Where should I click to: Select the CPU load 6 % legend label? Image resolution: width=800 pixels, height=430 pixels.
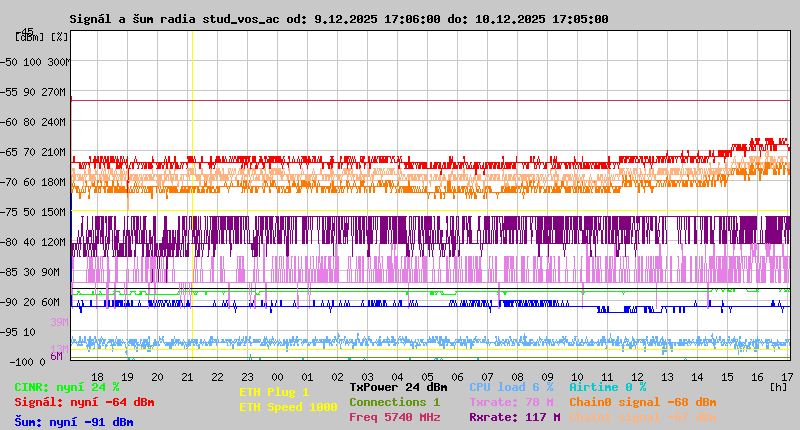pyautogui.click(x=511, y=387)
